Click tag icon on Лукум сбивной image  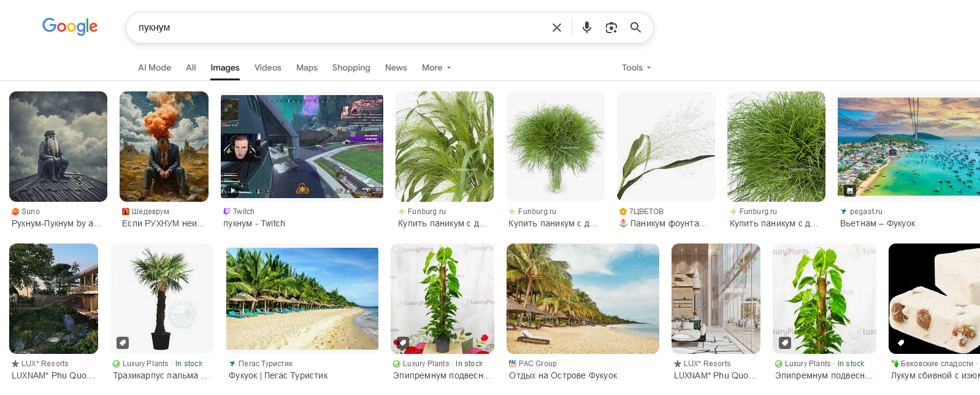(901, 342)
